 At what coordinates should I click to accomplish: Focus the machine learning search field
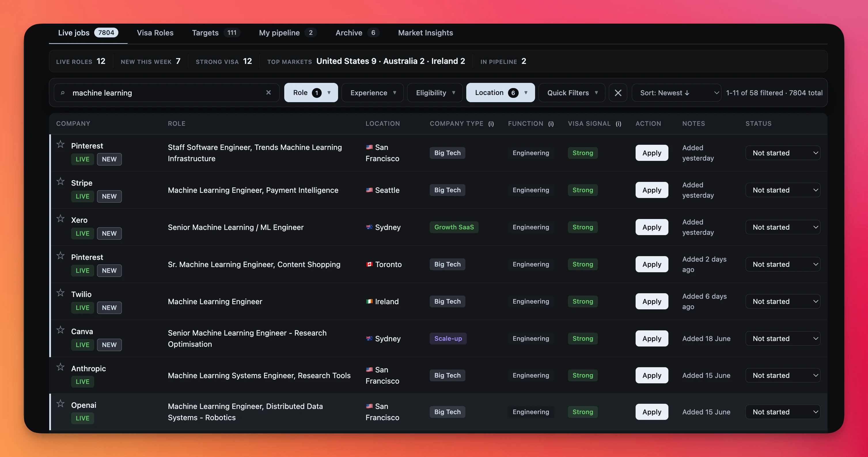(x=167, y=93)
